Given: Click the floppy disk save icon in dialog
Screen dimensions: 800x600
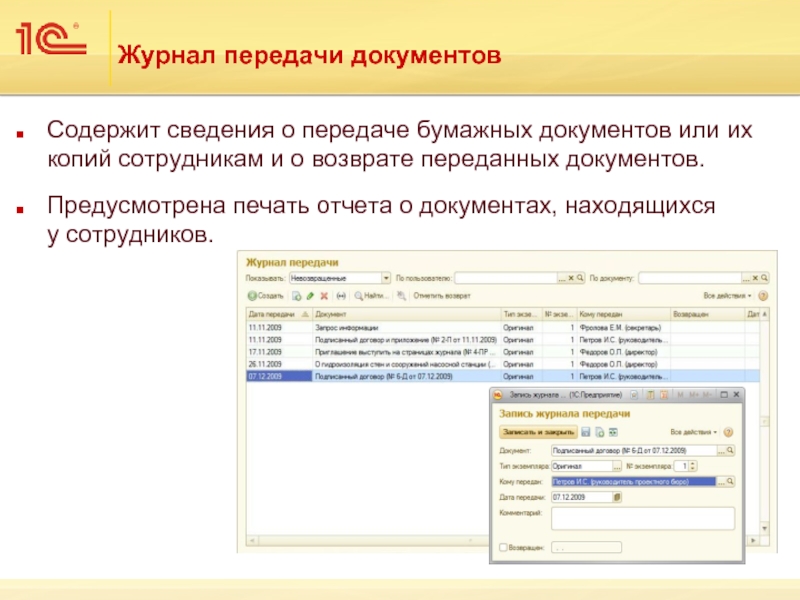Looking at the screenshot, I should tap(586, 432).
